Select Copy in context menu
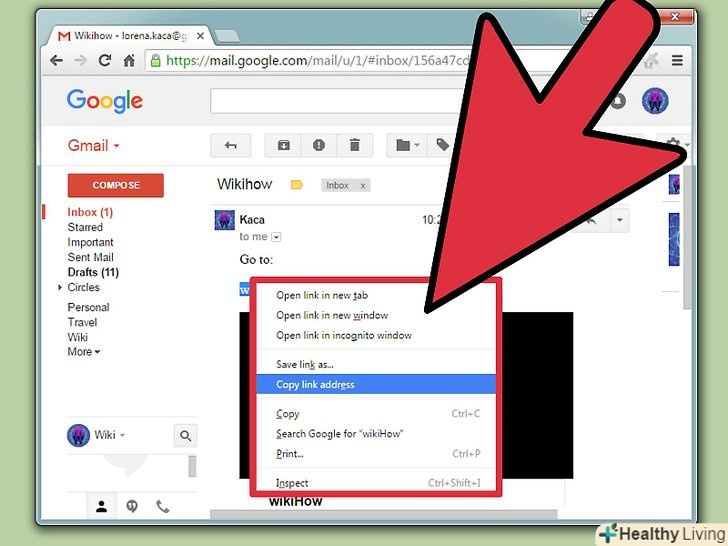 [x=376, y=414]
